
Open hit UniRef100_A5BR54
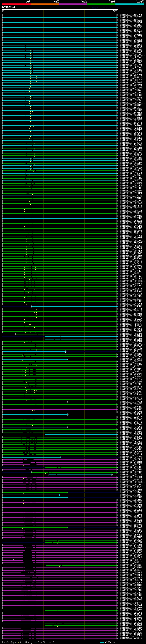pyautogui.click(x=131, y=22)
